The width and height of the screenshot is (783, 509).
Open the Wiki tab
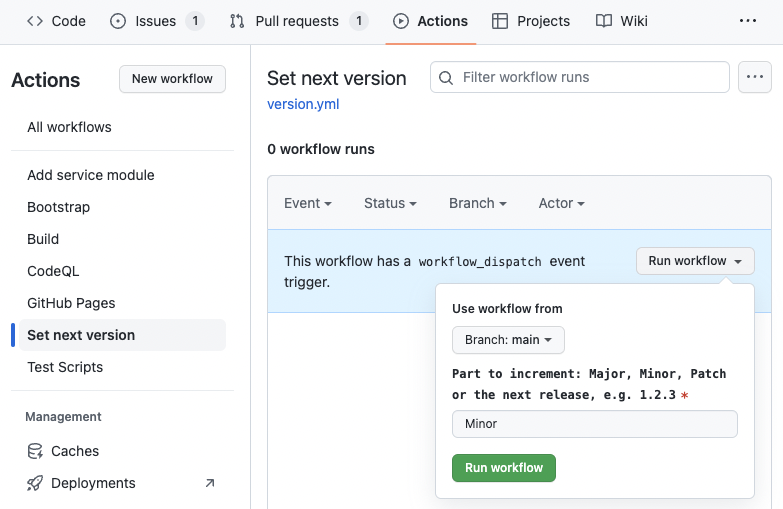point(622,21)
